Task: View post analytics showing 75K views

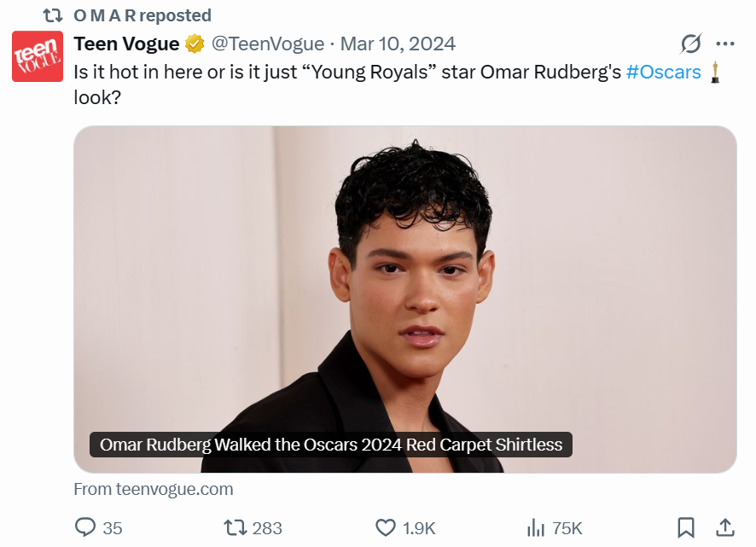Action: [x=536, y=528]
